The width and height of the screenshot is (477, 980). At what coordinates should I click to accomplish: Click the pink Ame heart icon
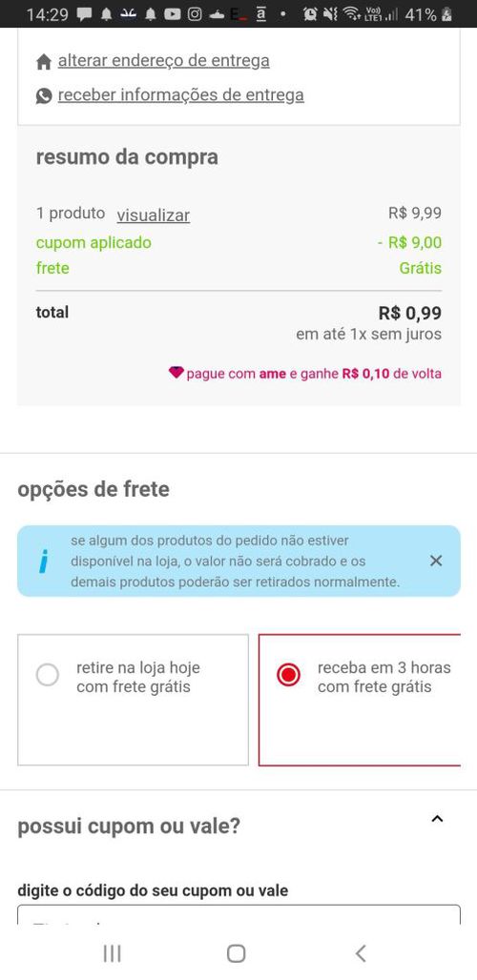click(x=176, y=373)
